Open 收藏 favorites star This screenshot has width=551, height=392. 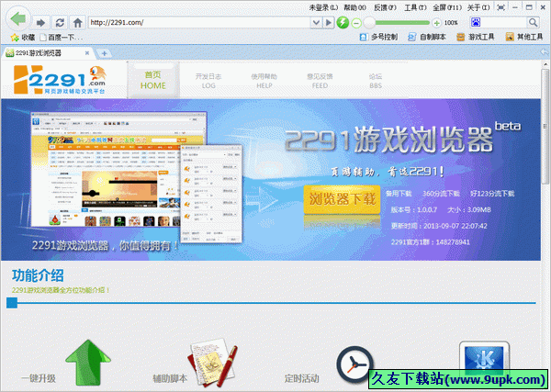[23, 38]
